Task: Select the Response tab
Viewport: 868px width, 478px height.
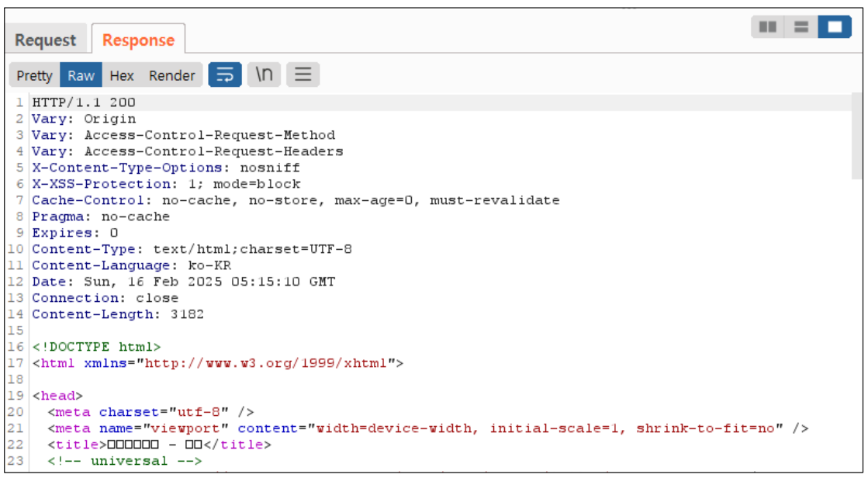Action: (x=138, y=40)
